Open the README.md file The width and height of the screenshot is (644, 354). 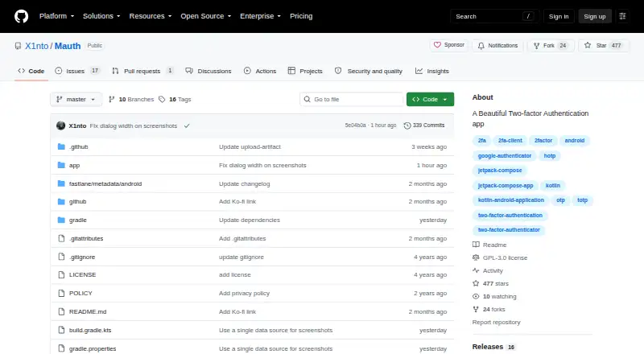click(88, 311)
